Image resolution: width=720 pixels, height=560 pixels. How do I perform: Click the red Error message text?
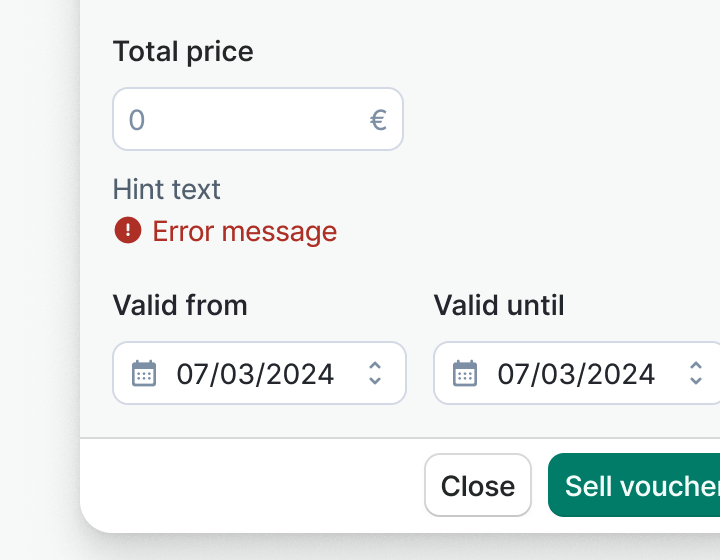(245, 232)
